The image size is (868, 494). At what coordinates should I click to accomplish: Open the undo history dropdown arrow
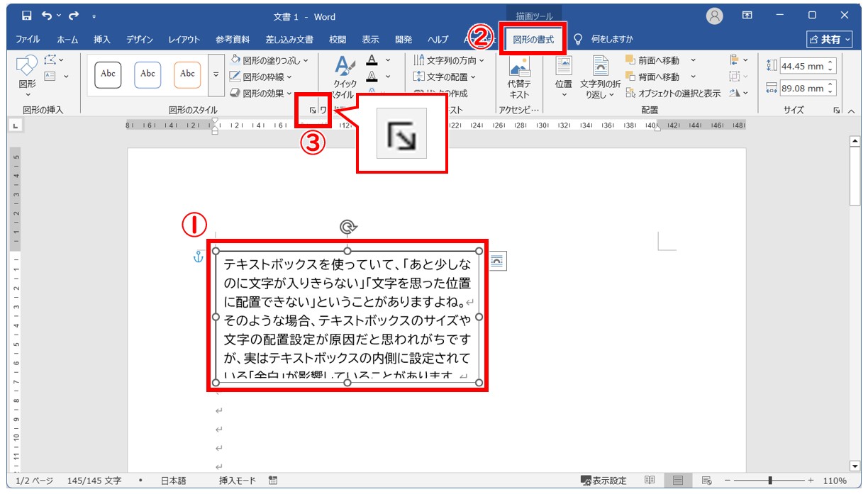click(x=59, y=16)
